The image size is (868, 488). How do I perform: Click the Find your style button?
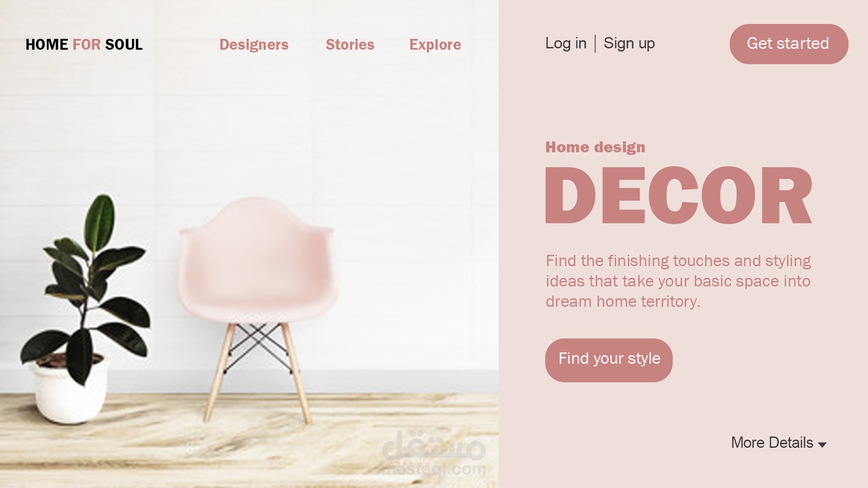609,360
